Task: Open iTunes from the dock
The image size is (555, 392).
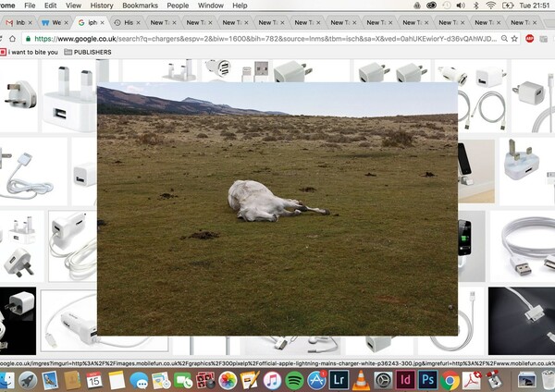Action: 272,380
